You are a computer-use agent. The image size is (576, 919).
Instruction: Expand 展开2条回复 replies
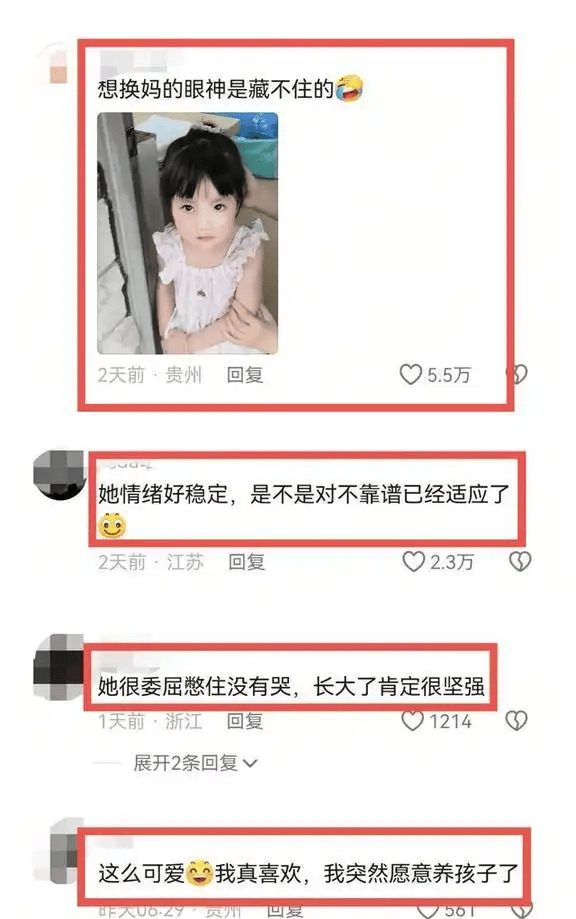click(195, 763)
